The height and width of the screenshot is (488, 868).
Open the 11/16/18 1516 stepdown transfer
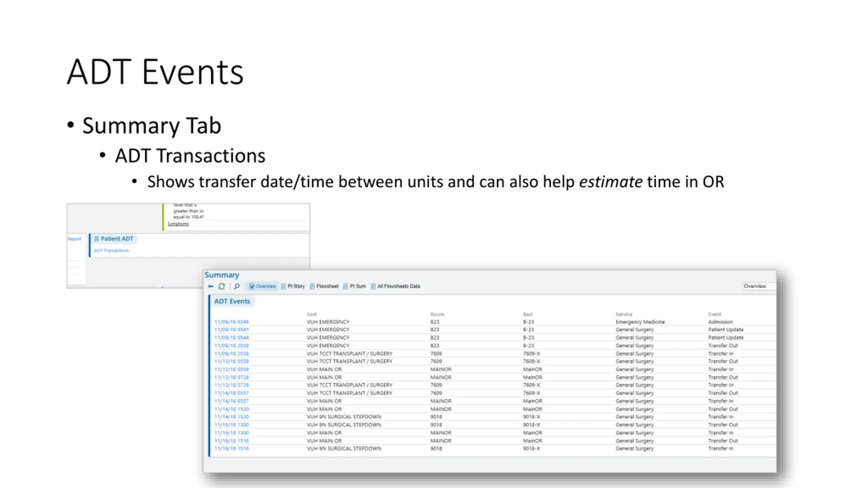(232, 448)
